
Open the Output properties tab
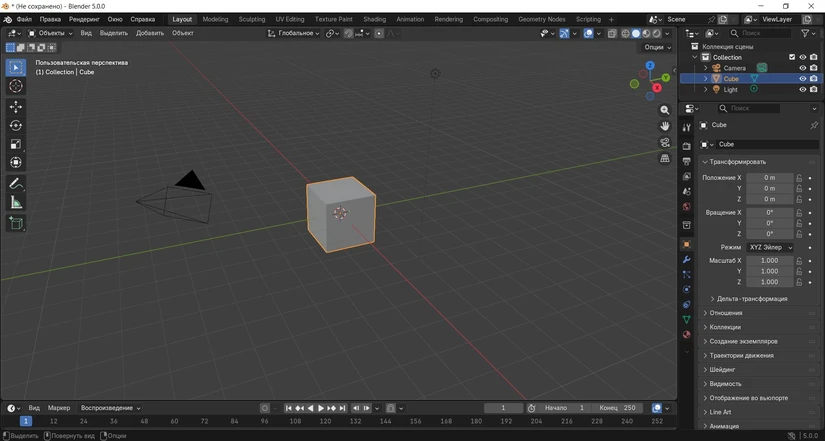coord(687,161)
